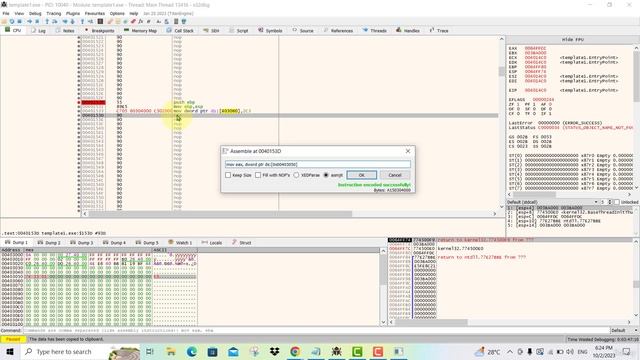Screen dimensions: 640x360
Task: Click the Run to User Code icon
Action: point(90,21)
